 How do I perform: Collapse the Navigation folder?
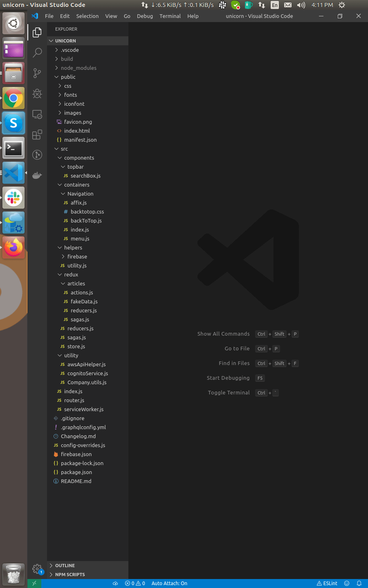coord(88,194)
